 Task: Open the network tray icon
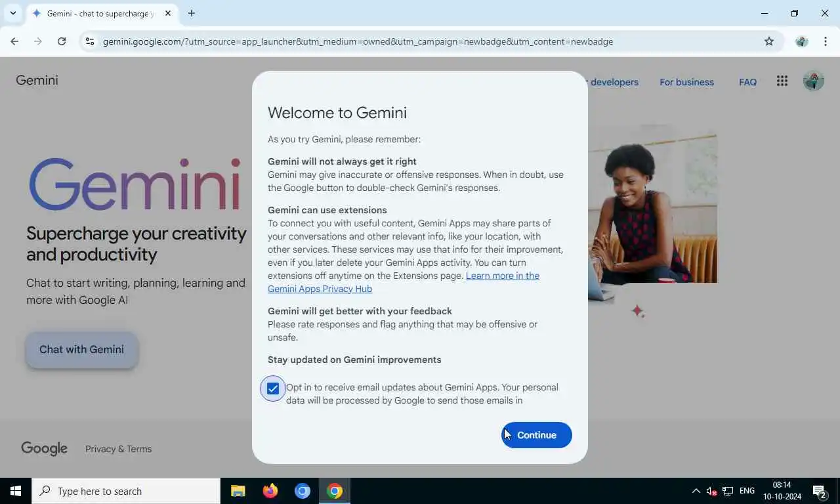(728, 491)
